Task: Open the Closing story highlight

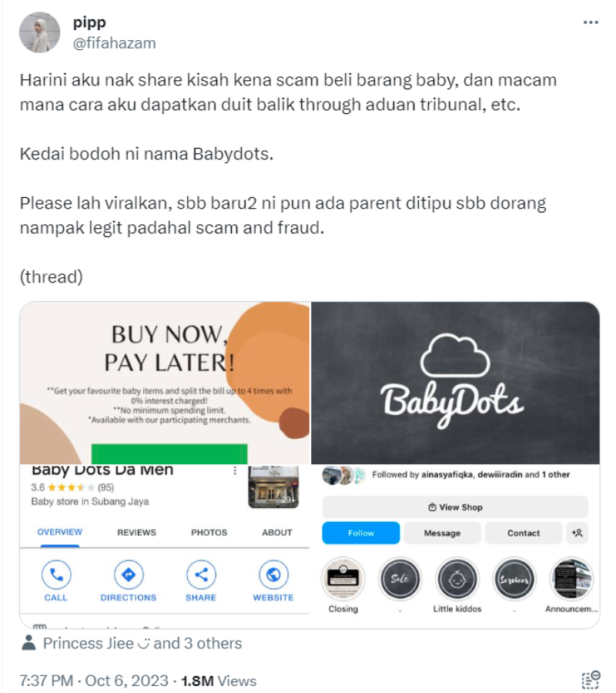Action: point(343,578)
